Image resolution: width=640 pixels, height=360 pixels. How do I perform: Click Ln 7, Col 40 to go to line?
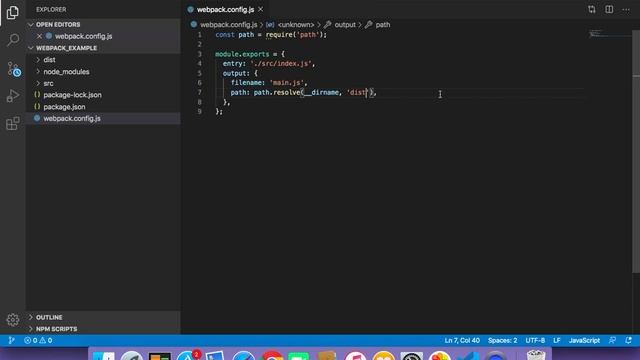462,340
